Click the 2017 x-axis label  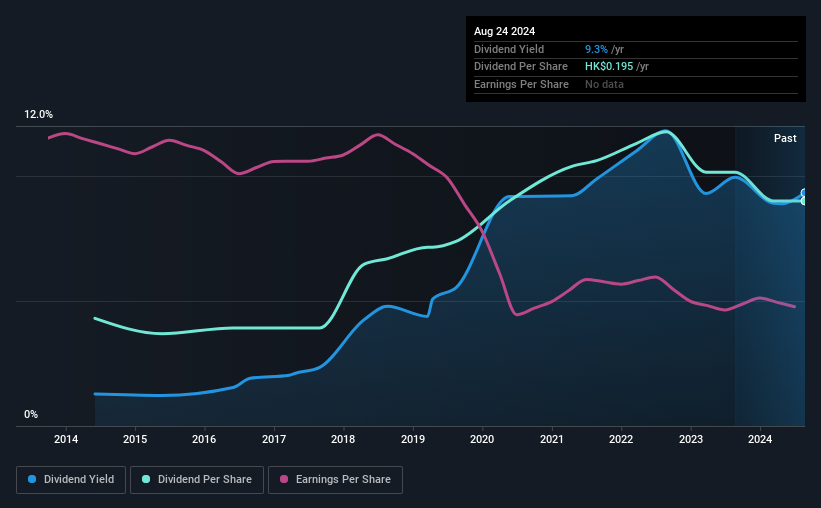click(274, 439)
